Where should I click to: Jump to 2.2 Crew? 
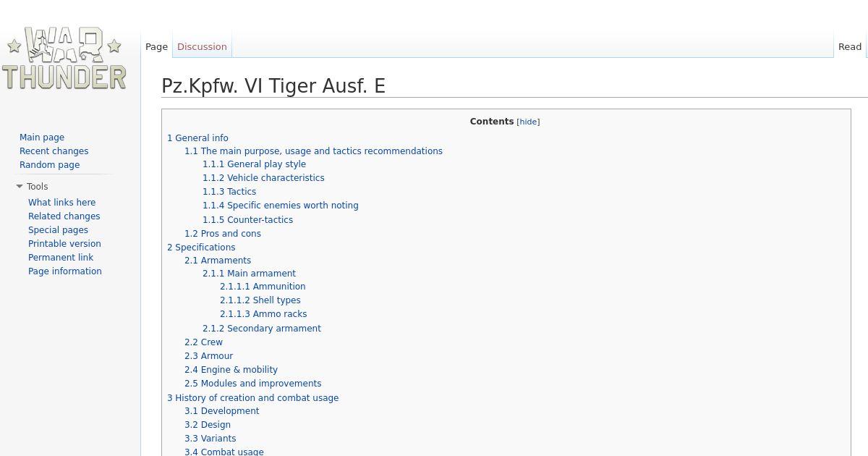[x=203, y=342]
